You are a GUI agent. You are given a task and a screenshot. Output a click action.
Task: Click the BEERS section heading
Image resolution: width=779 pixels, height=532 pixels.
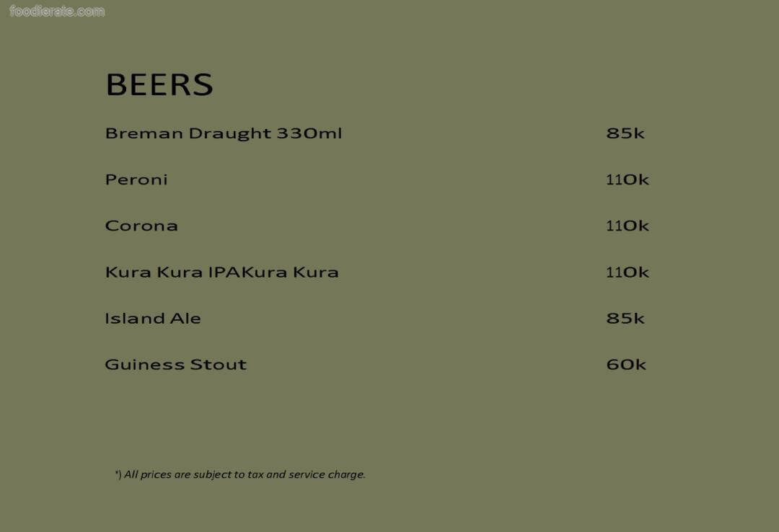click(159, 85)
